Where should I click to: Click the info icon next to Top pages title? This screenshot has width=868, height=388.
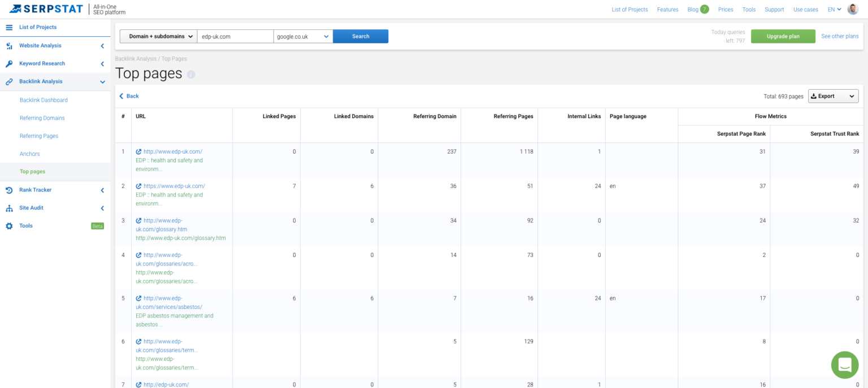191,74
